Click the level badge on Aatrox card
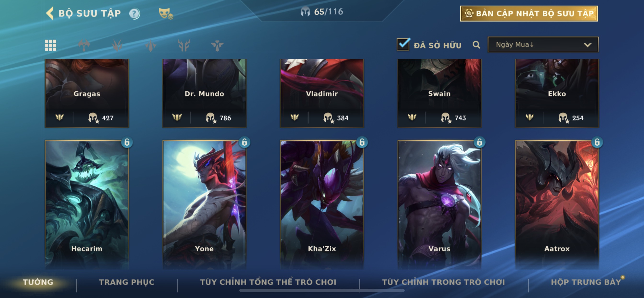644x298 pixels. (597, 142)
